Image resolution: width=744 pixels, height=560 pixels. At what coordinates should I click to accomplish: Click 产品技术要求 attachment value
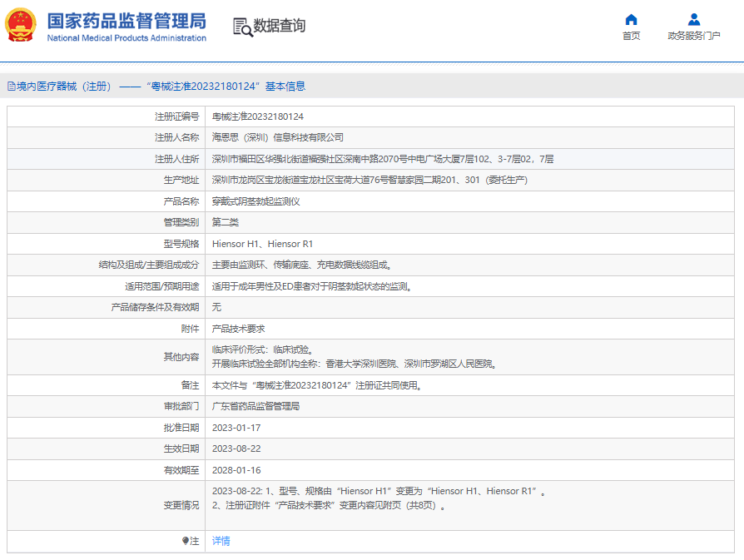click(x=238, y=329)
